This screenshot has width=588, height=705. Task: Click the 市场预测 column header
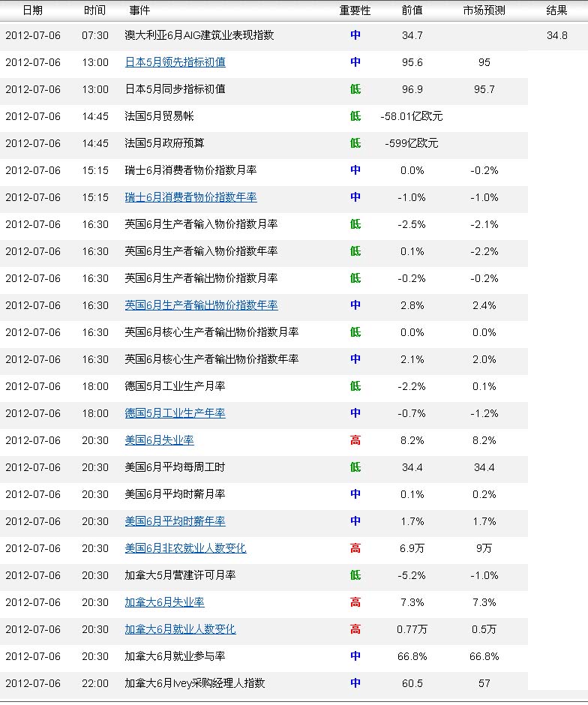[484, 10]
